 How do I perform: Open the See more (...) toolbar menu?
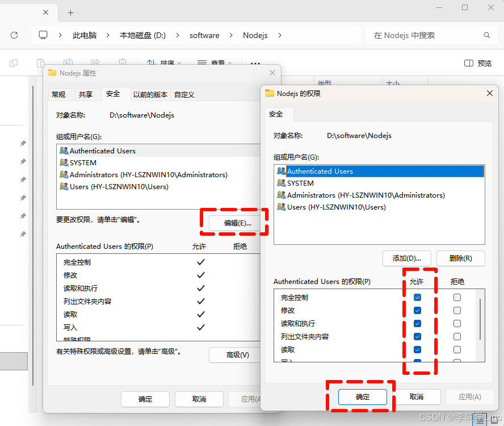pos(255,64)
